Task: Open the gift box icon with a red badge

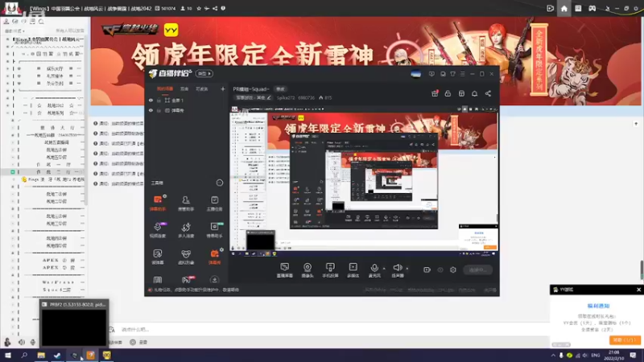Action: pyautogui.click(x=435, y=93)
